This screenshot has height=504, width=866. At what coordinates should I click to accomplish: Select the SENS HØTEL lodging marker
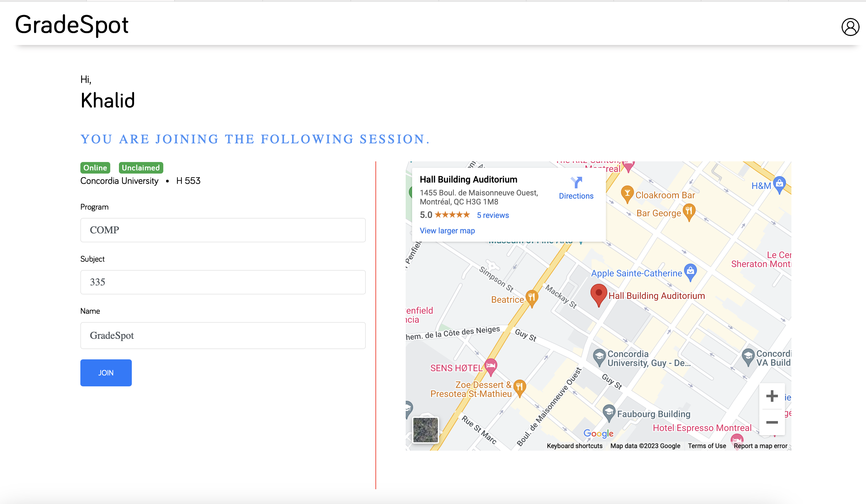491,366
